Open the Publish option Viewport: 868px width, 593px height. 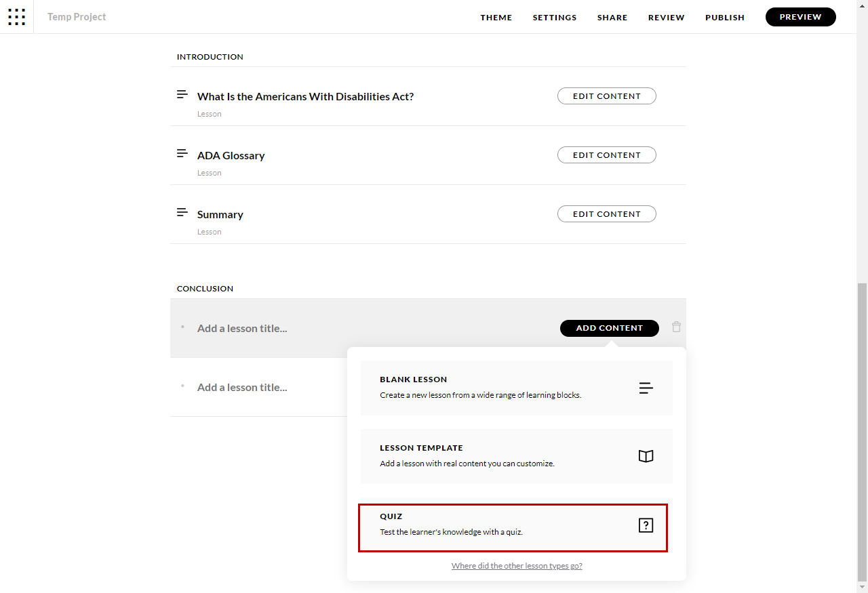pos(724,18)
